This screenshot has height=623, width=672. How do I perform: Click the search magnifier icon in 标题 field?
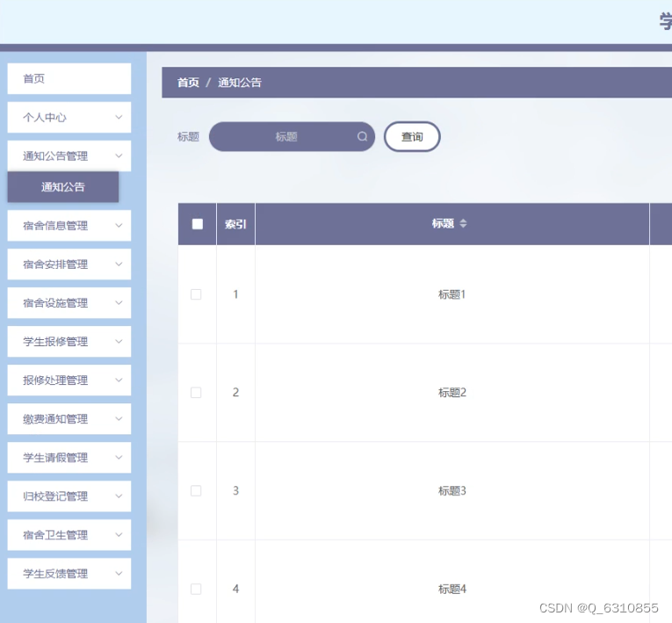click(x=362, y=136)
